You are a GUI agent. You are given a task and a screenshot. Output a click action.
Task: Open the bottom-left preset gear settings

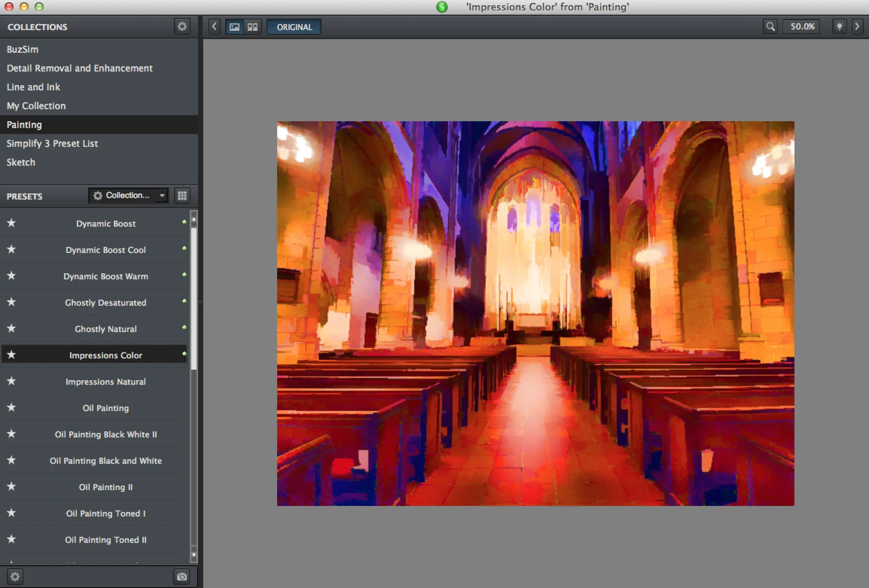15,577
